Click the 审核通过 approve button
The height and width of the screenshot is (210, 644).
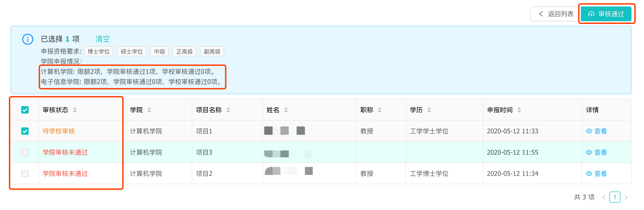[x=606, y=14]
